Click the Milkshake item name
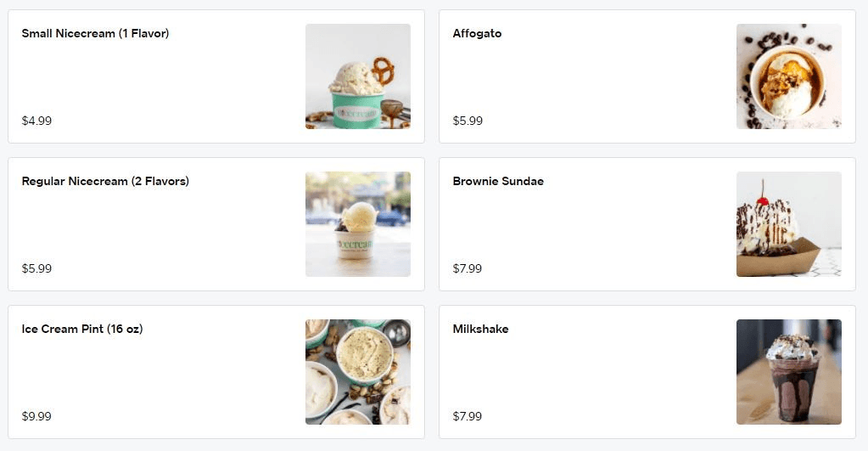Screen dimensions: 868x451 click(x=480, y=330)
